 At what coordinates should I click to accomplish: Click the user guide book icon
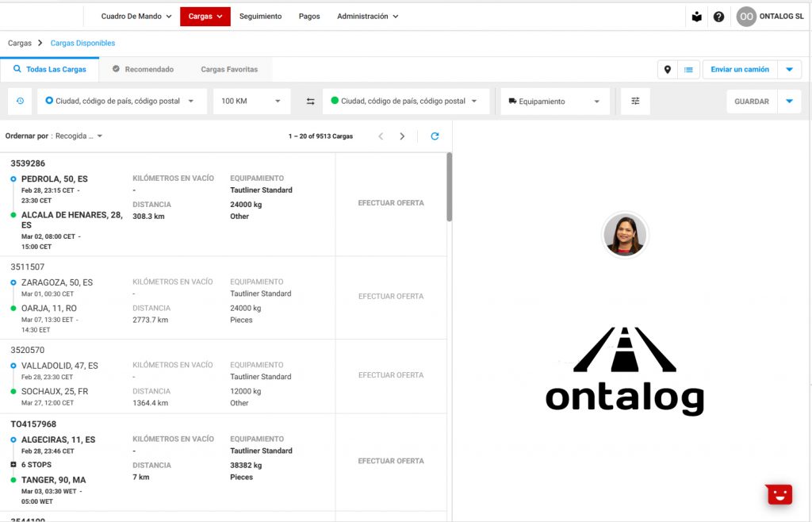[x=696, y=17]
